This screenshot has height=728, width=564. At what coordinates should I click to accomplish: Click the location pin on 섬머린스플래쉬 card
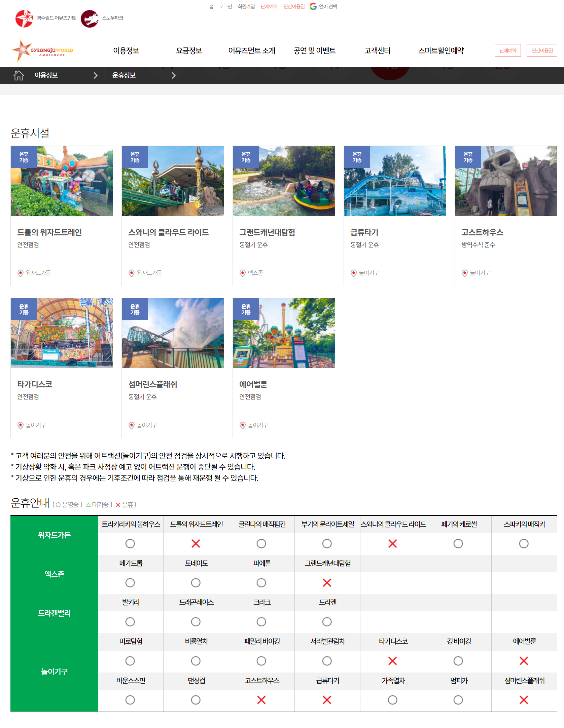click(x=132, y=425)
